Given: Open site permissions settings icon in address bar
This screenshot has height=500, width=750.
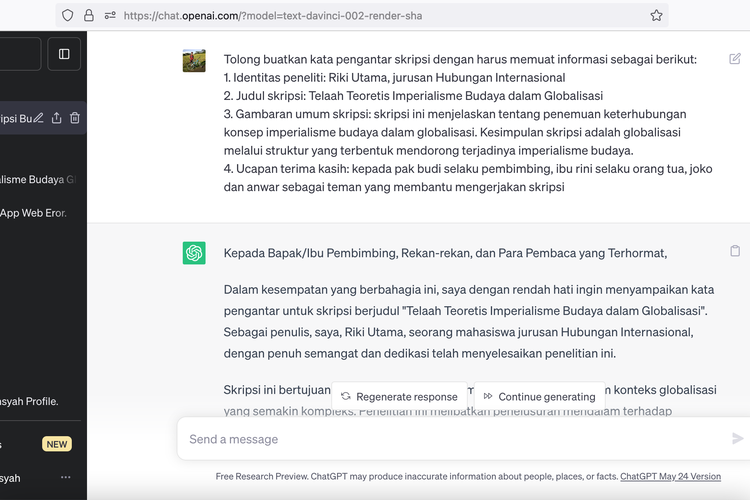Looking at the screenshot, I should pos(110,15).
